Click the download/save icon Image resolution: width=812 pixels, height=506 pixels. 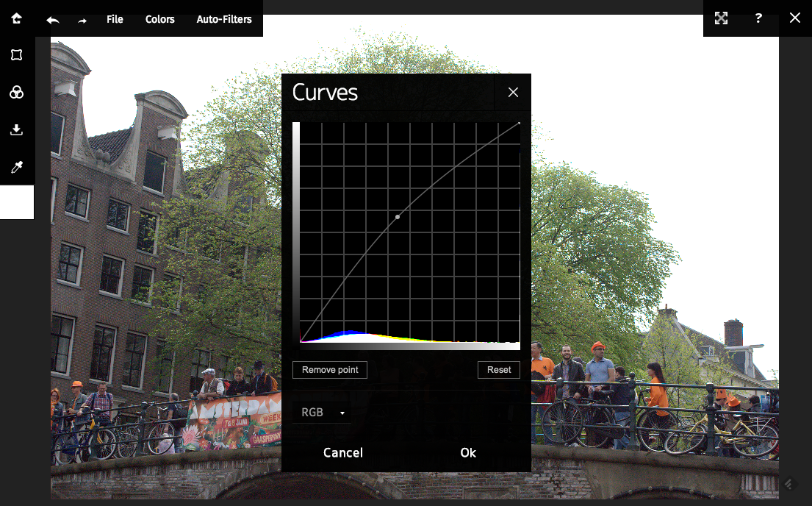click(17, 129)
